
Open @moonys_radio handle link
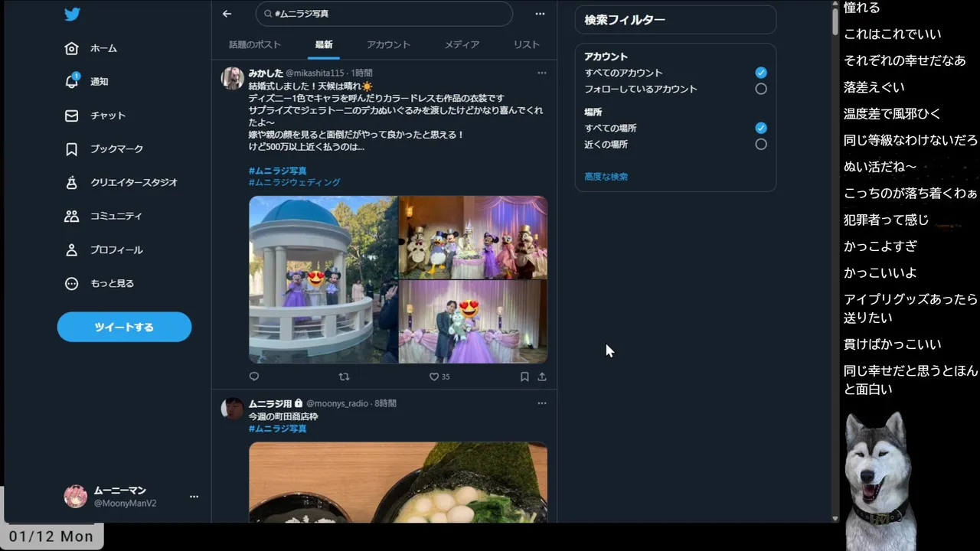point(337,403)
